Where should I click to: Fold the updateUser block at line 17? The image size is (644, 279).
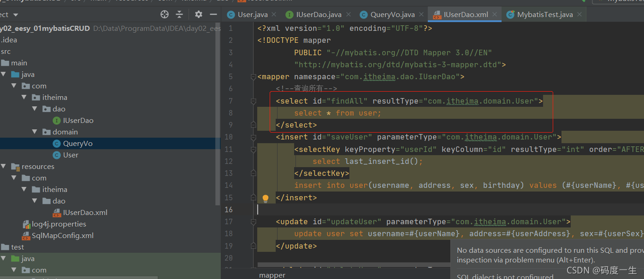pos(253,221)
